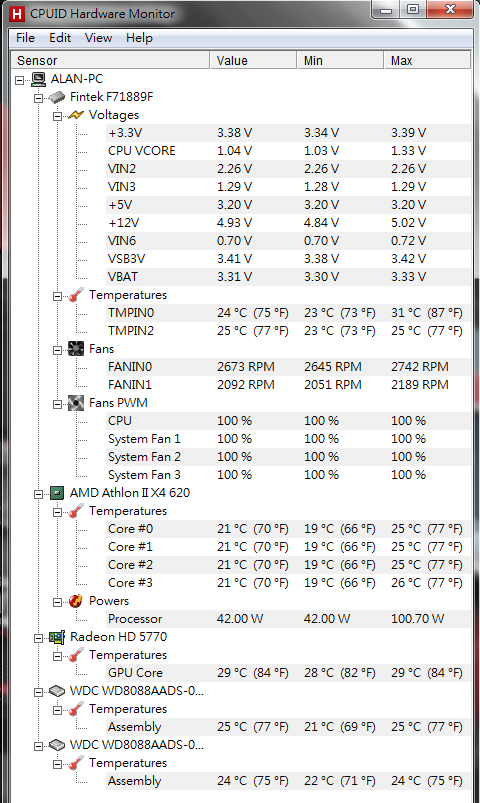Select the AMD Athlon II X4 620 processor icon

[x=57, y=493]
